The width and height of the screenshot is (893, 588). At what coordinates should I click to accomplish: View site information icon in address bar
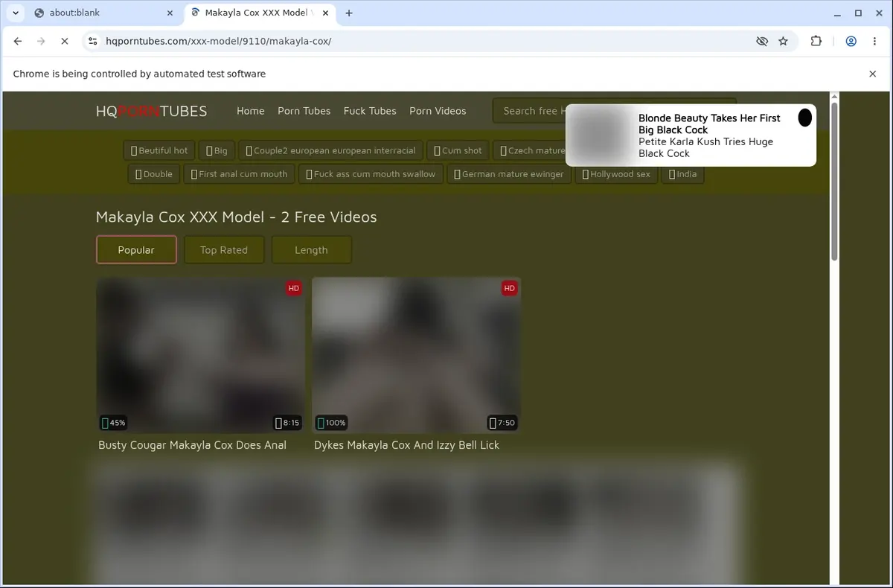(x=92, y=41)
